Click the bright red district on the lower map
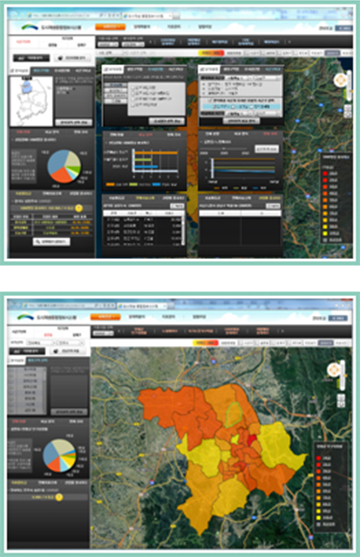The height and width of the screenshot is (559, 360). click(x=252, y=439)
